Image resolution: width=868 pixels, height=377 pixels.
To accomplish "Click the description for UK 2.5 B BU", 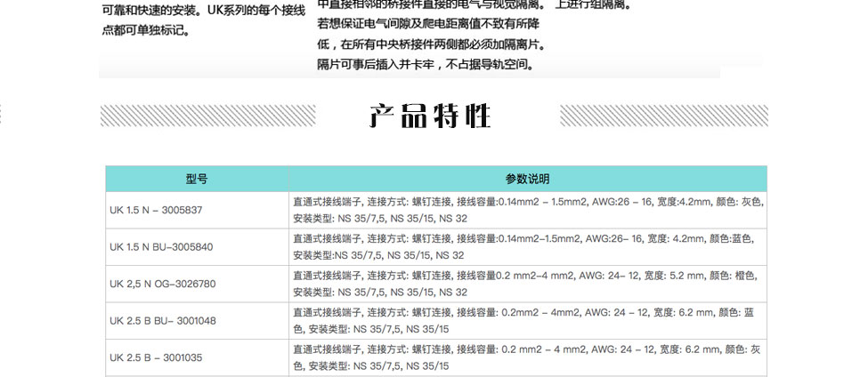I will point(528,320).
